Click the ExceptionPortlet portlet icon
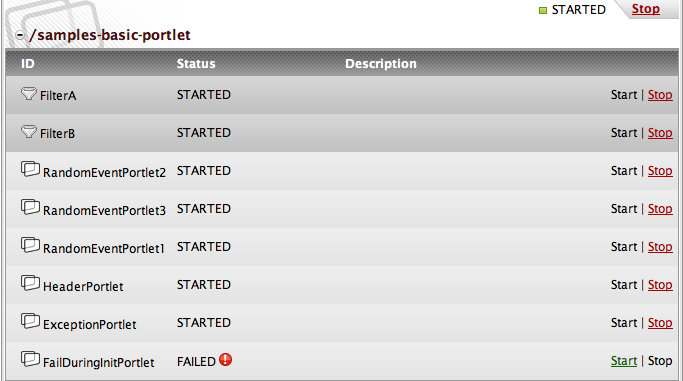The image size is (683, 381). pos(30,321)
